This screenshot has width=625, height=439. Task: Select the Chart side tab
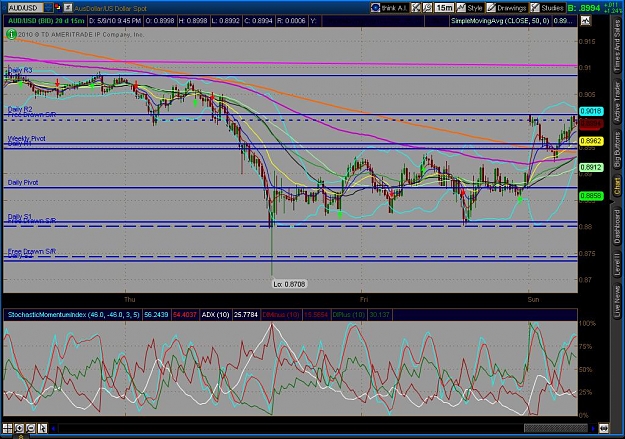[617, 187]
